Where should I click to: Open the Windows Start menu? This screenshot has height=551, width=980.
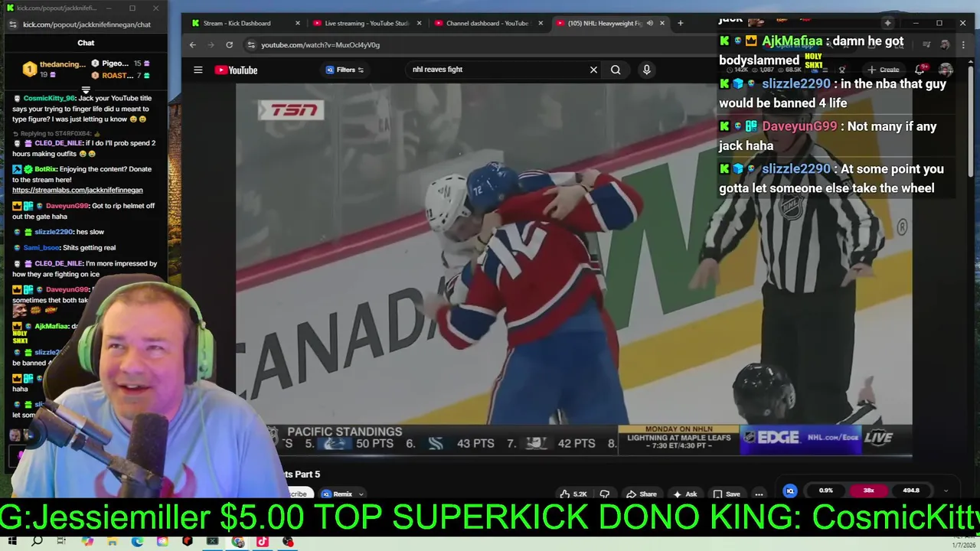pyautogui.click(x=12, y=542)
